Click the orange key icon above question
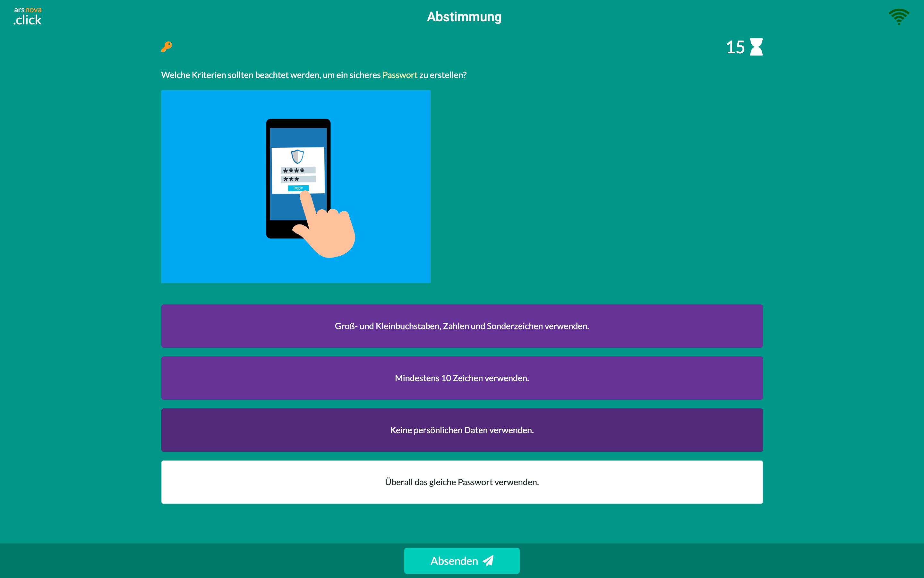 167,47
